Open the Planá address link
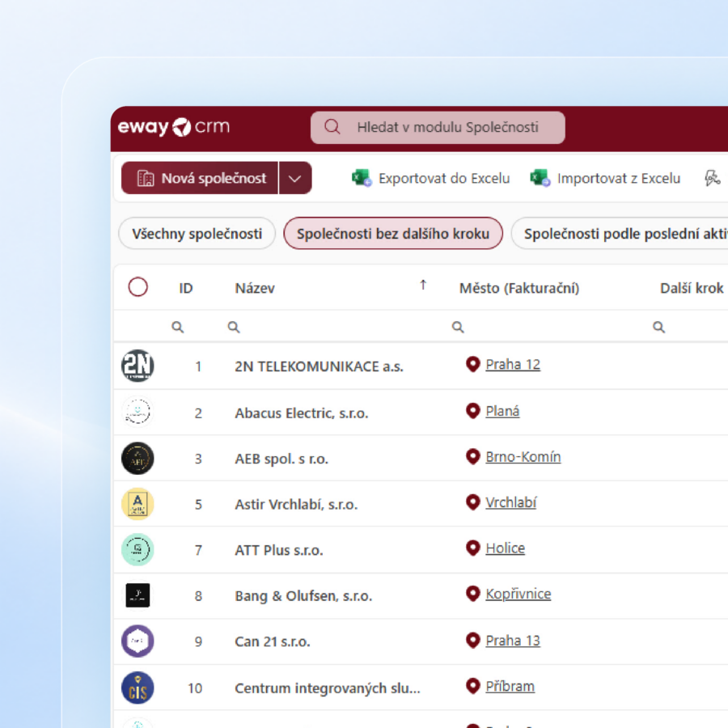Screen dimensions: 728x728 tap(502, 411)
